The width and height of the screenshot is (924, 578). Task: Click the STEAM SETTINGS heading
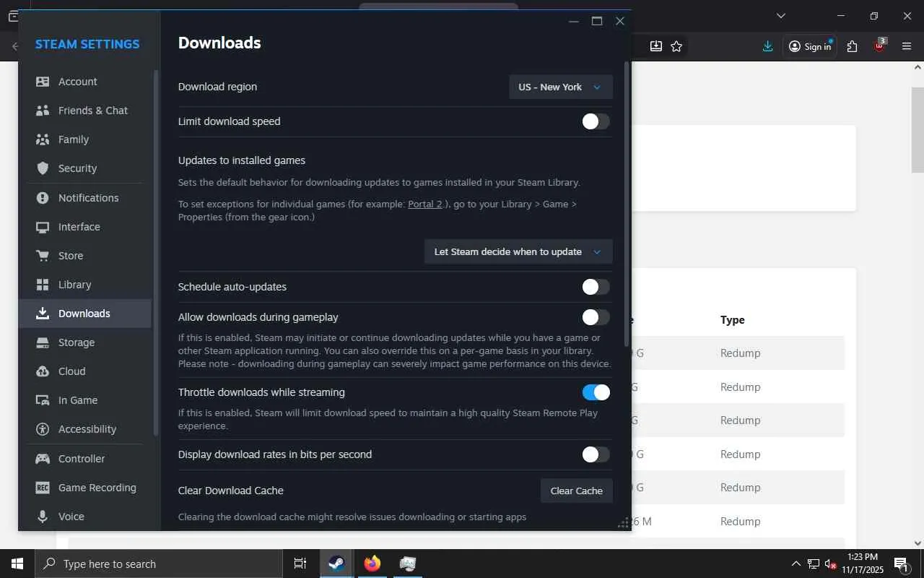87,44
